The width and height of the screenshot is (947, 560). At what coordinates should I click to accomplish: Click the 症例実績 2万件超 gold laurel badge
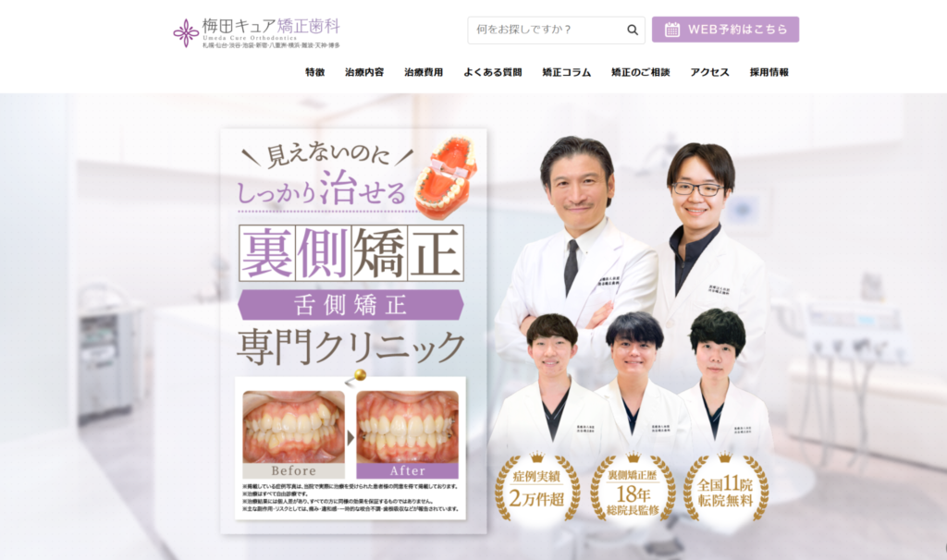point(536,487)
